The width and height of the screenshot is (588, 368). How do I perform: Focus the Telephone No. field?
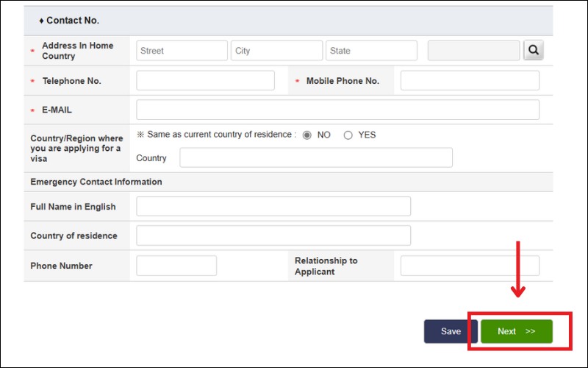(x=205, y=81)
